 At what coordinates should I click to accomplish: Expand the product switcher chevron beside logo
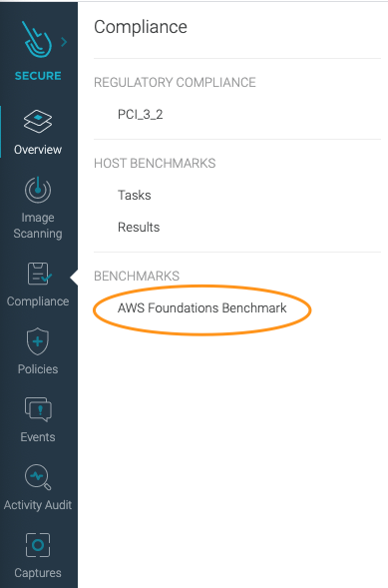pos(64,42)
